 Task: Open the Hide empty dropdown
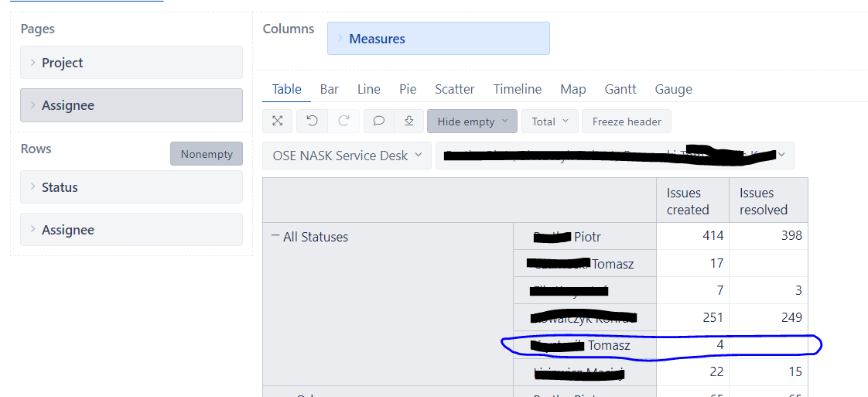click(x=472, y=121)
